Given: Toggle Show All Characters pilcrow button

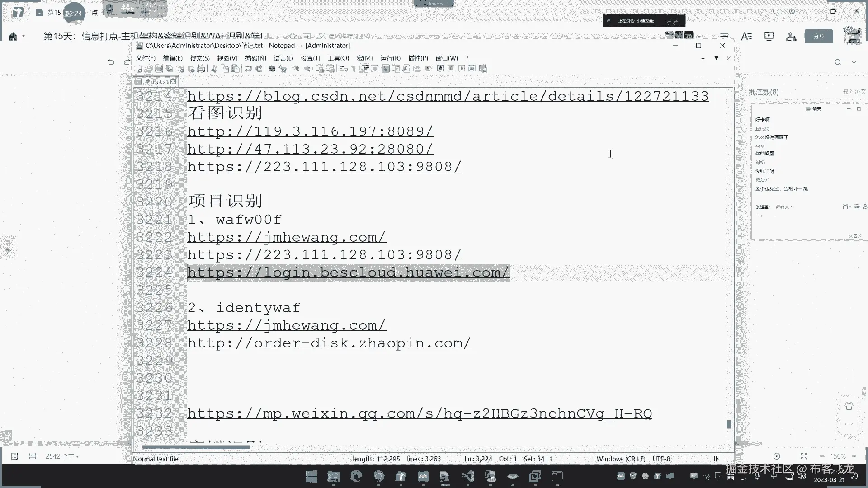Looking at the screenshot, I should point(354,69).
